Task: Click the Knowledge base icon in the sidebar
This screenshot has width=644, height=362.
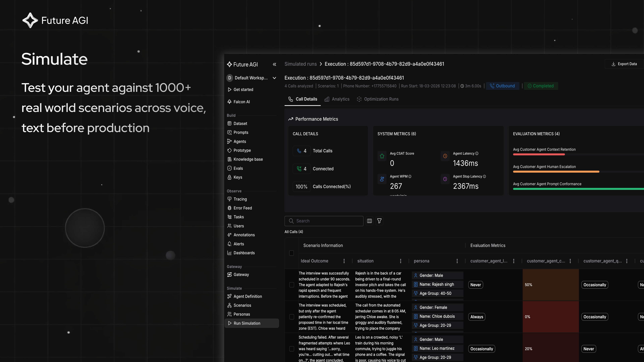Action: pos(229,159)
